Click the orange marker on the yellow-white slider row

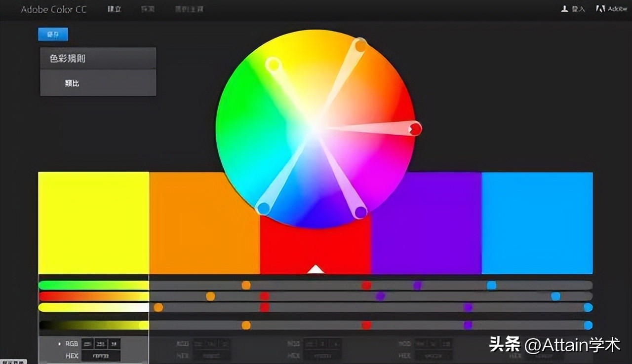[x=158, y=307]
